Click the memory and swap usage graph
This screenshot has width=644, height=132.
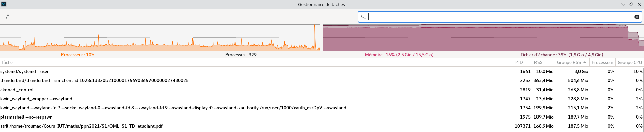483,37
